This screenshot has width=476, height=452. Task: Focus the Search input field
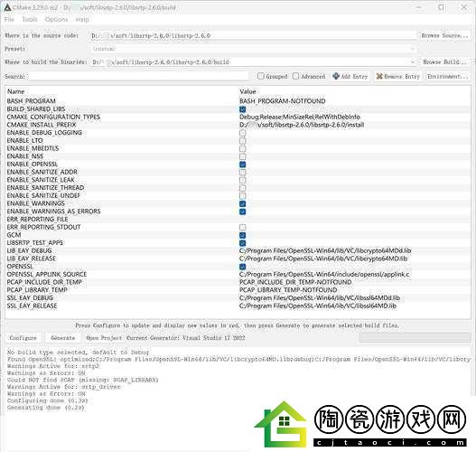click(138, 76)
